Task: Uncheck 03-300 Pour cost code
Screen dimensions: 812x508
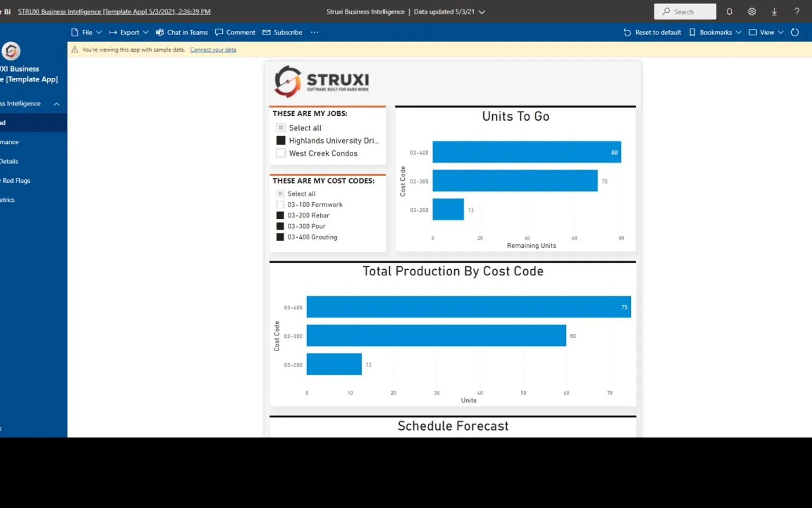Action: click(280, 226)
